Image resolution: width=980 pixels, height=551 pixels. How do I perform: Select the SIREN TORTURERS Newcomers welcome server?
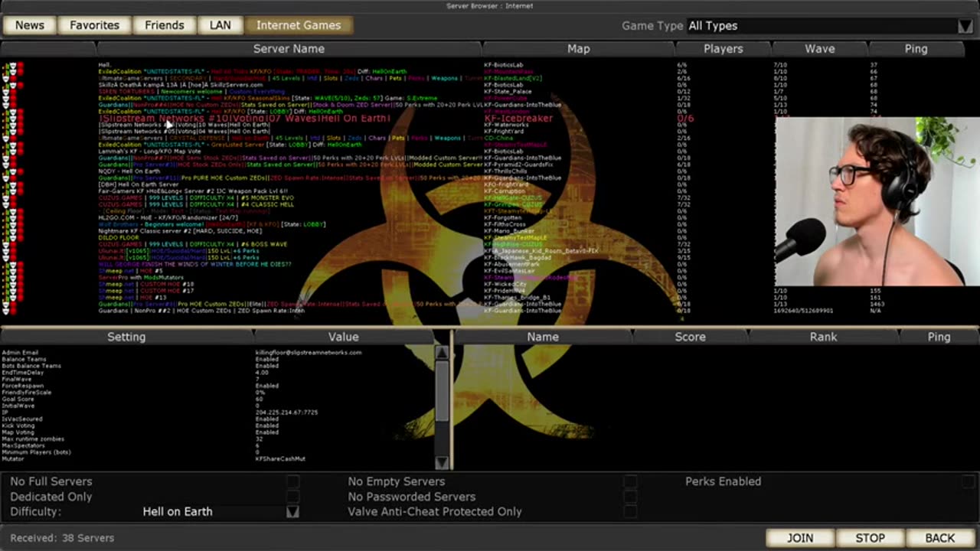click(x=191, y=91)
